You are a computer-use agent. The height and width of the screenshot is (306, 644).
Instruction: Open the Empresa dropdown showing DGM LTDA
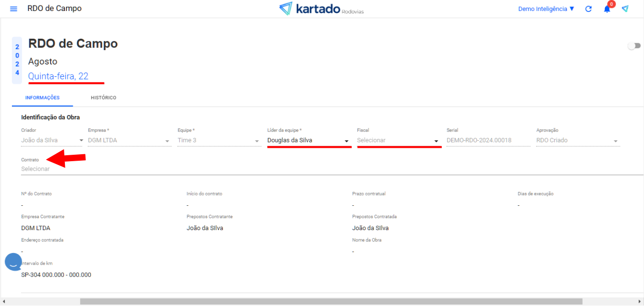coord(128,140)
